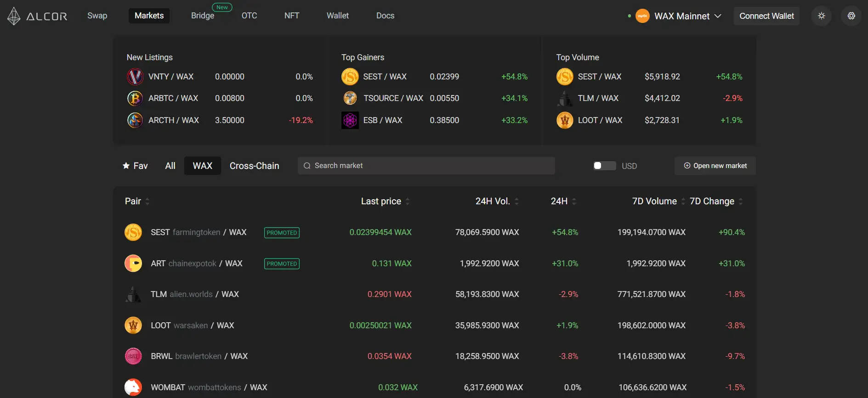
Task: Click ESB token icon in Top Gainers
Action: click(x=350, y=120)
